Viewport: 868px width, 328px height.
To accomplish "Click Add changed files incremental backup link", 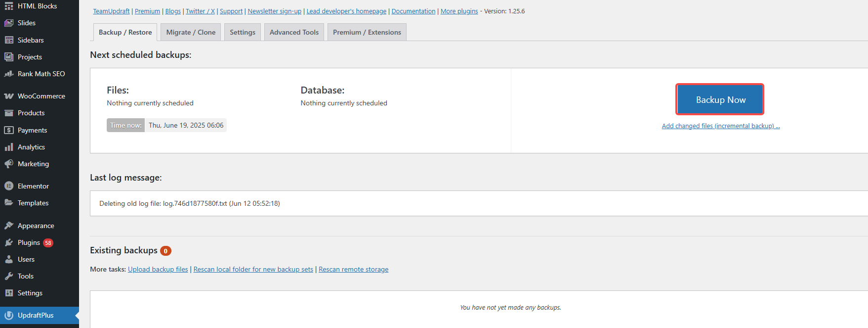I will coord(720,126).
